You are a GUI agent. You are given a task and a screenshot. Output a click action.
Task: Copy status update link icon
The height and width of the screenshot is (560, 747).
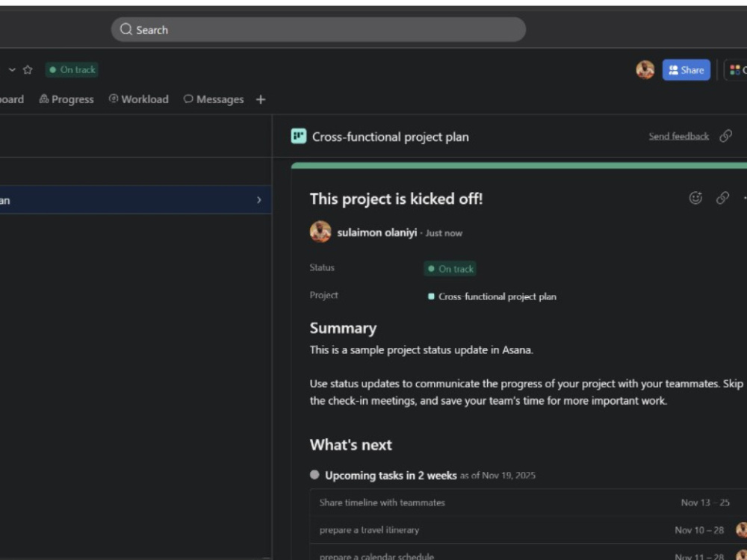[x=722, y=198]
